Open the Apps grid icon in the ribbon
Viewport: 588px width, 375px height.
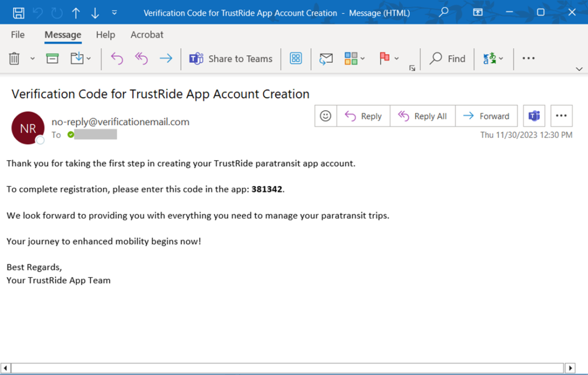(x=296, y=58)
